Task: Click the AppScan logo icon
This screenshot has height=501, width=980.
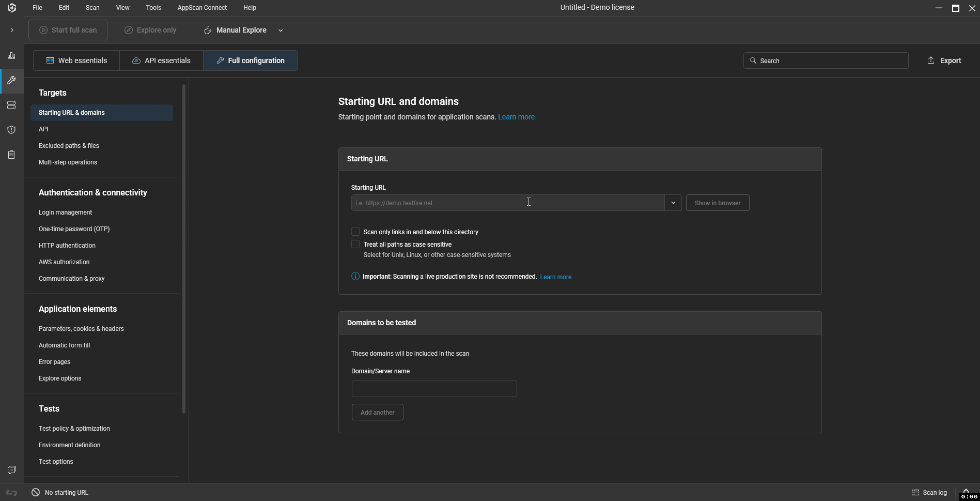Action: pos(12,8)
